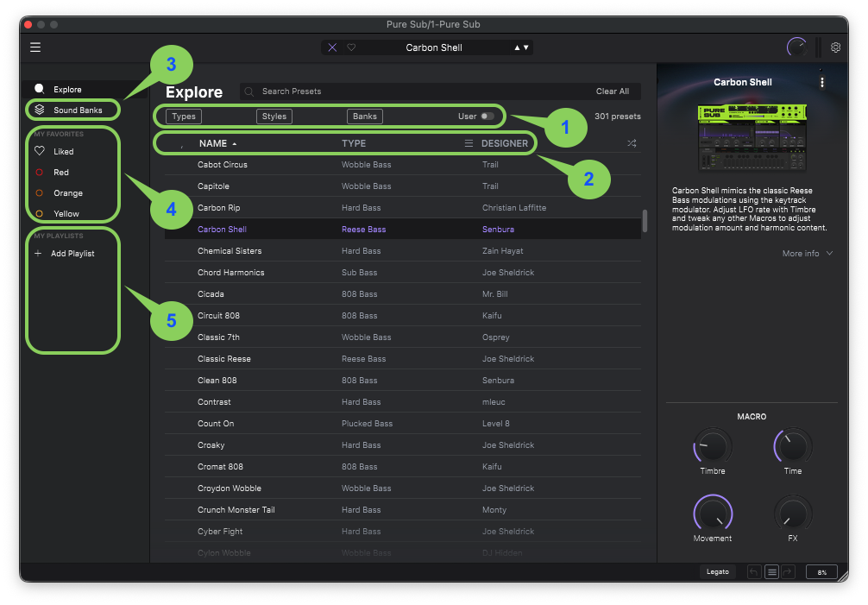Undo with the back arrow icon
This screenshot has width=868, height=605.
point(754,572)
